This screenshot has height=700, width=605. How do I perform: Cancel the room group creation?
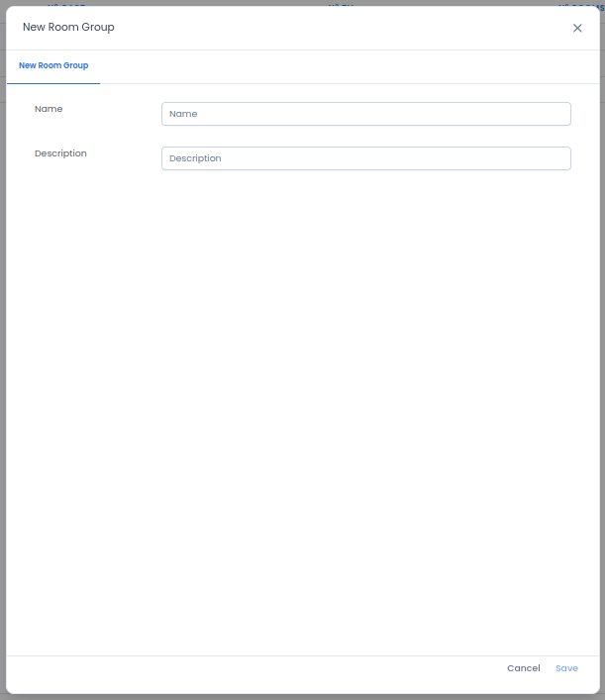point(523,668)
